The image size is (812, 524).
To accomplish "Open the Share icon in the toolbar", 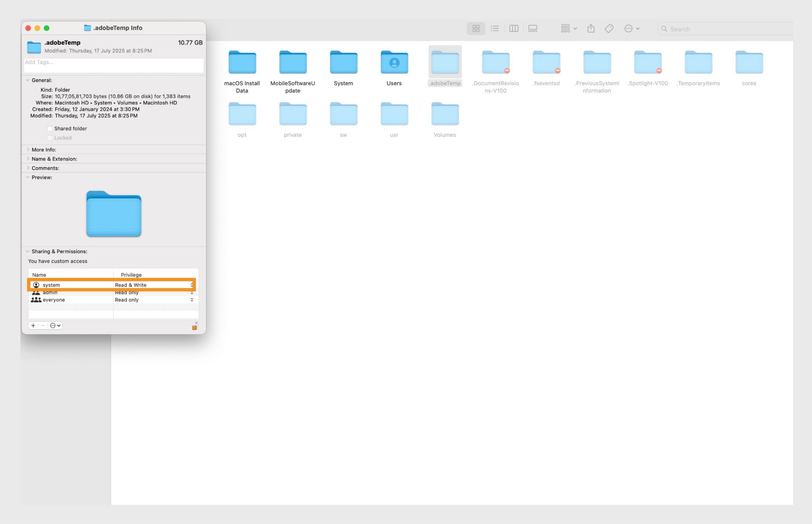I will pyautogui.click(x=591, y=28).
